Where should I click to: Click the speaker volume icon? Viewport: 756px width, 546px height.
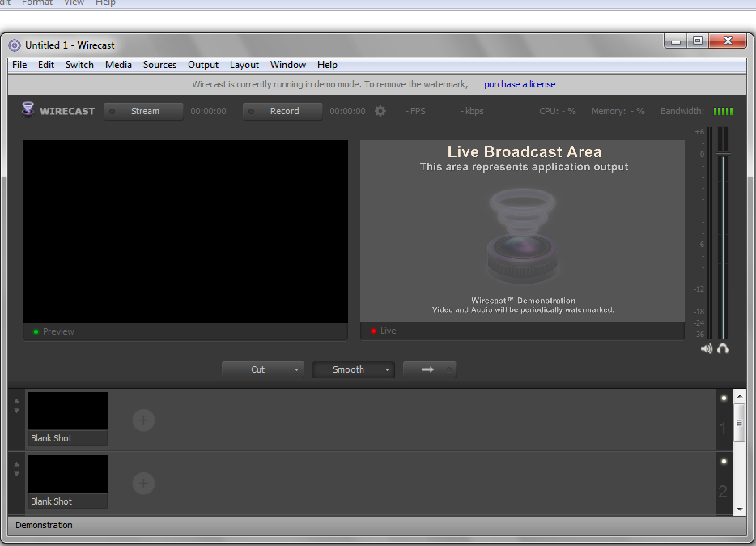pos(707,348)
